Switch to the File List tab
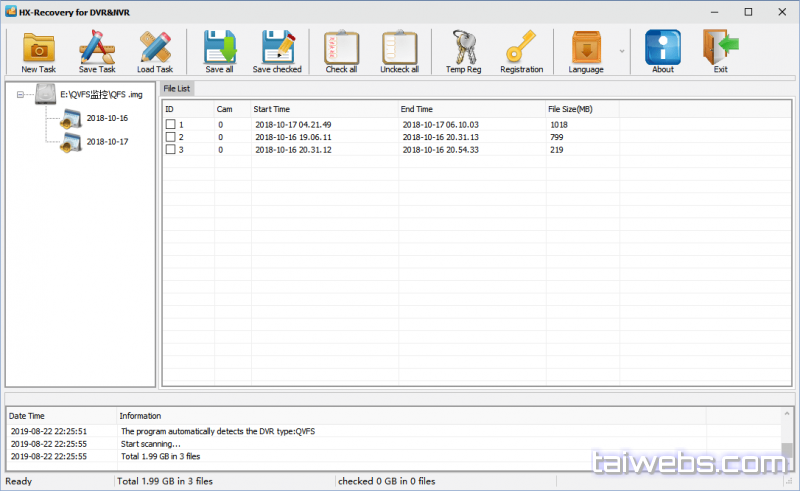Screen dimensions: 800x491 178,89
